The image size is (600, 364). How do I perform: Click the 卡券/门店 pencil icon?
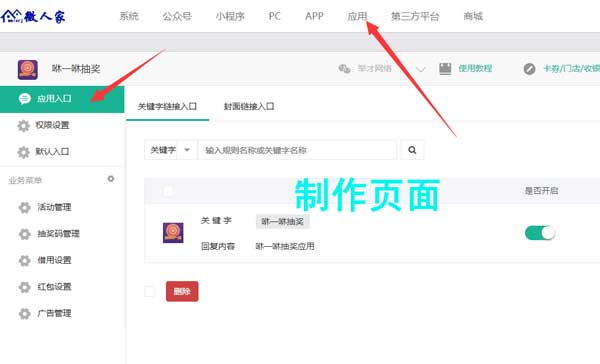tap(529, 69)
